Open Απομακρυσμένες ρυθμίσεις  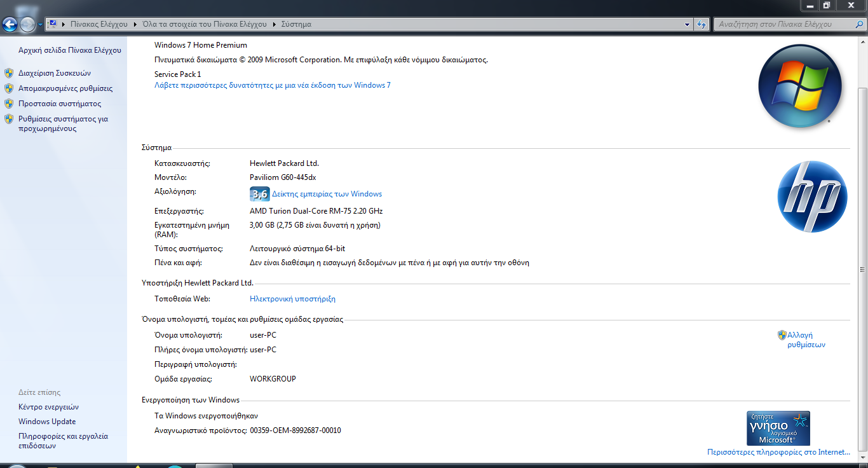coord(65,88)
